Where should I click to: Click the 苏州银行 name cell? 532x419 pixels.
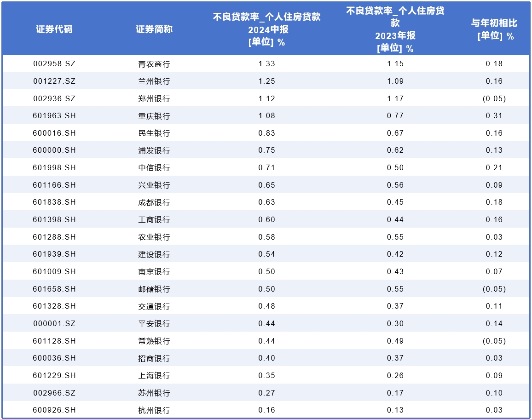pos(154,393)
